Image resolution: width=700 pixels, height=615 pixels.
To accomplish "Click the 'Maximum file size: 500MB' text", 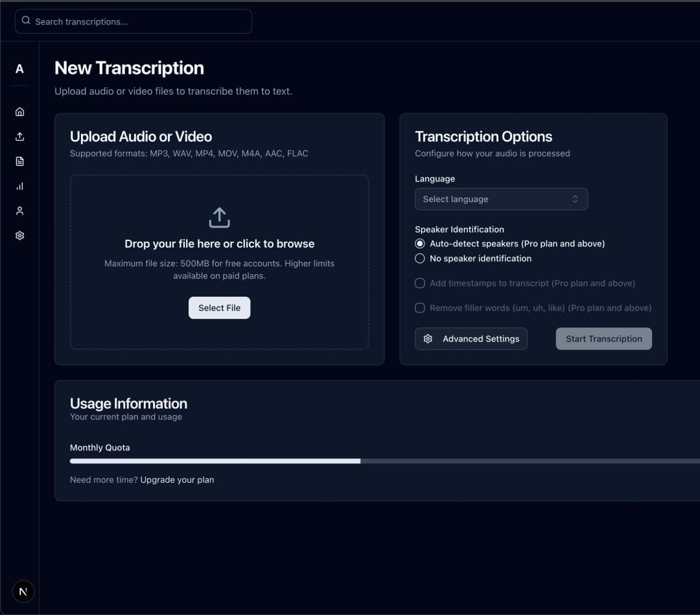I will [219, 270].
